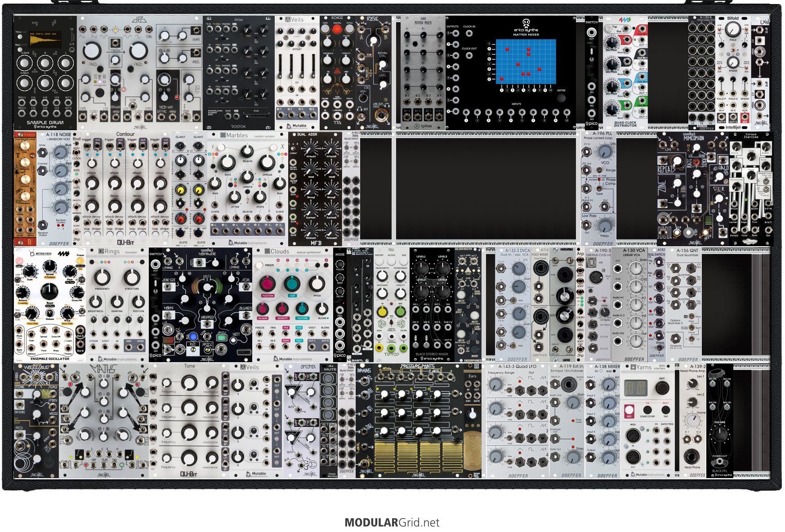Click the Yarns EDIT encoder knob
Image resolution: width=785 pixels, height=532 pixels.
[x=662, y=387]
